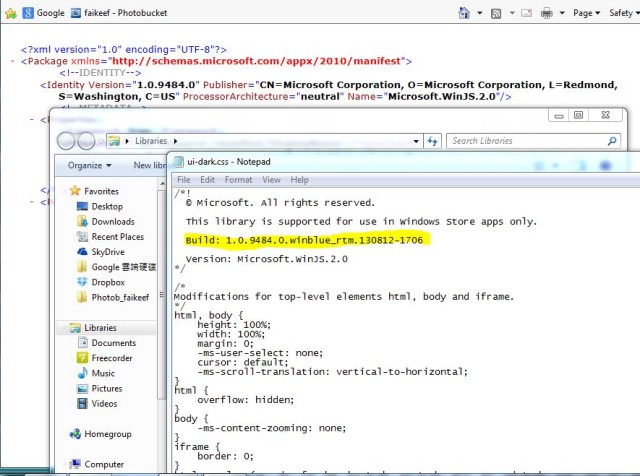The width and height of the screenshot is (640, 476).
Task: Open the Notepad File menu
Action: (x=184, y=180)
